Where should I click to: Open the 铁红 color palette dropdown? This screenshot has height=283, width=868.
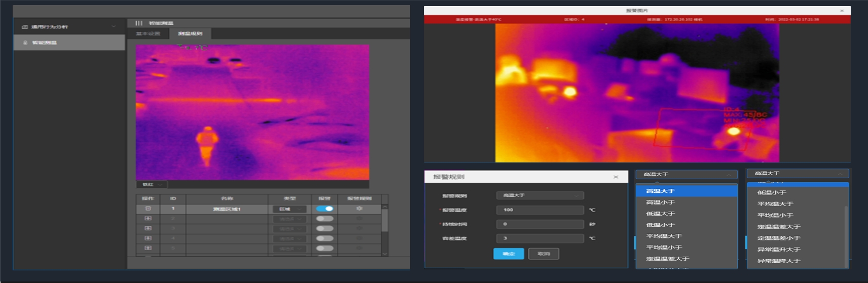click(x=152, y=184)
